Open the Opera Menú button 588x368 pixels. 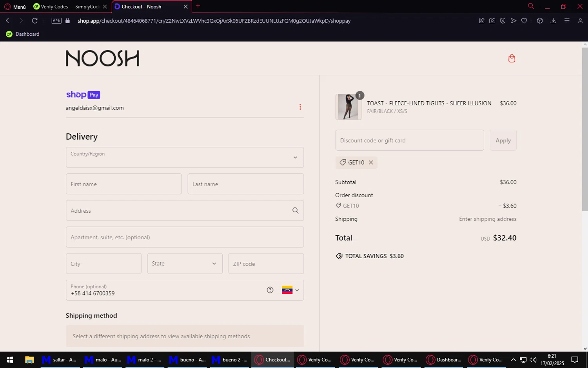(x=15, y=7)
